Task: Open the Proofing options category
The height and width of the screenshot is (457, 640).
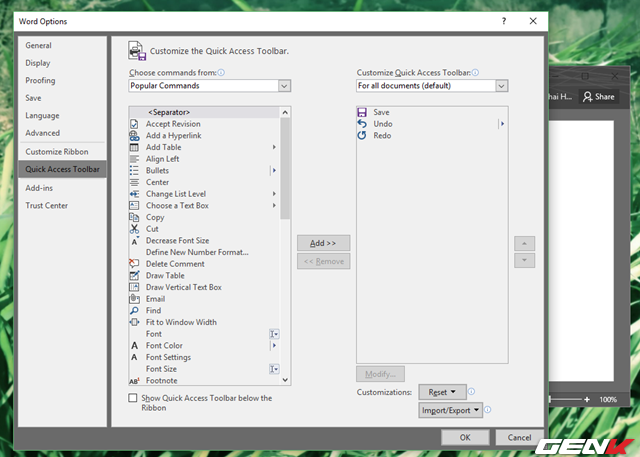Action: 62,80
